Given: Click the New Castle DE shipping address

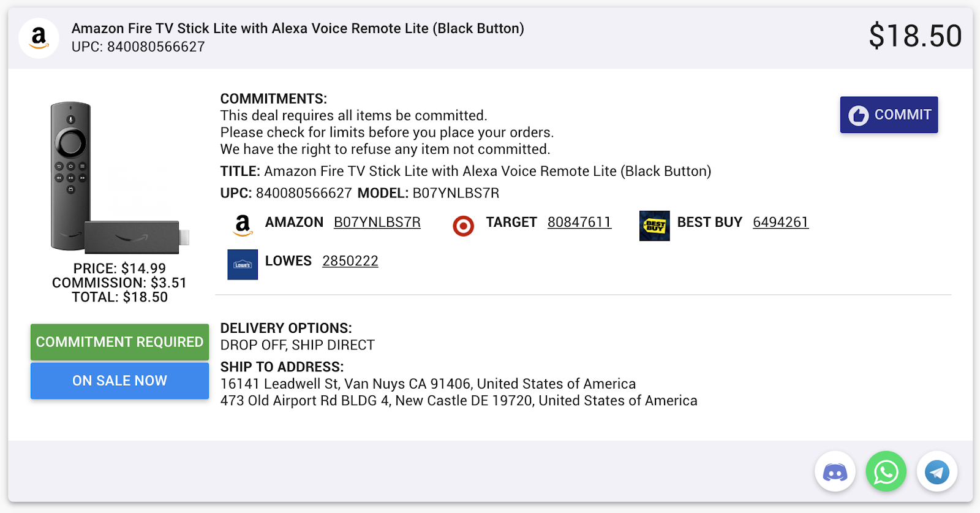Looking at the screenshot, I should pyautogui.click(x=459, y=401).
